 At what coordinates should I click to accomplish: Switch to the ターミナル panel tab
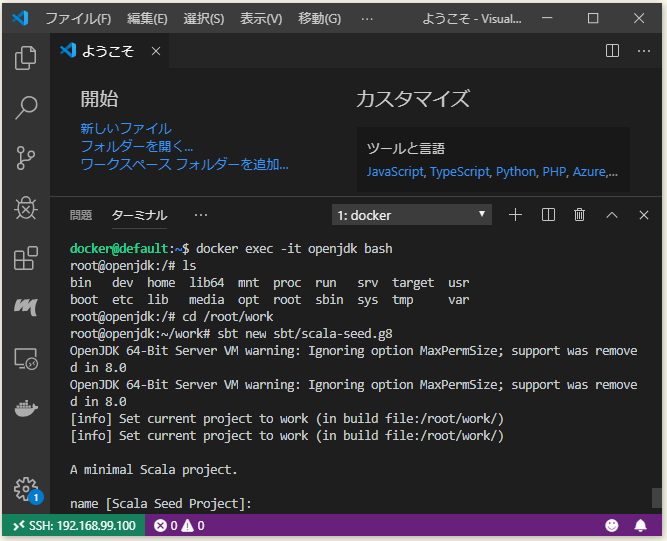pos(139,215)
